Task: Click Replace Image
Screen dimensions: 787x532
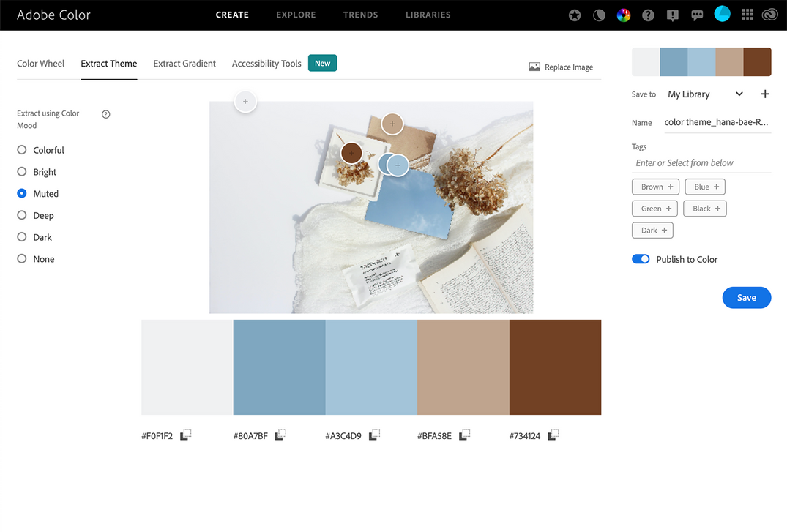Action: pos(567,67)
